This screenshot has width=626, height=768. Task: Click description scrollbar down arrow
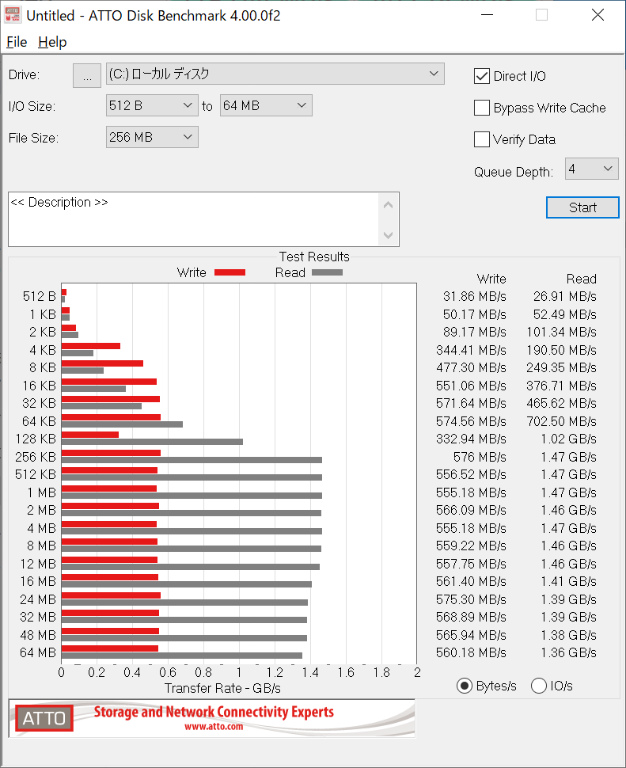(388, 236)
